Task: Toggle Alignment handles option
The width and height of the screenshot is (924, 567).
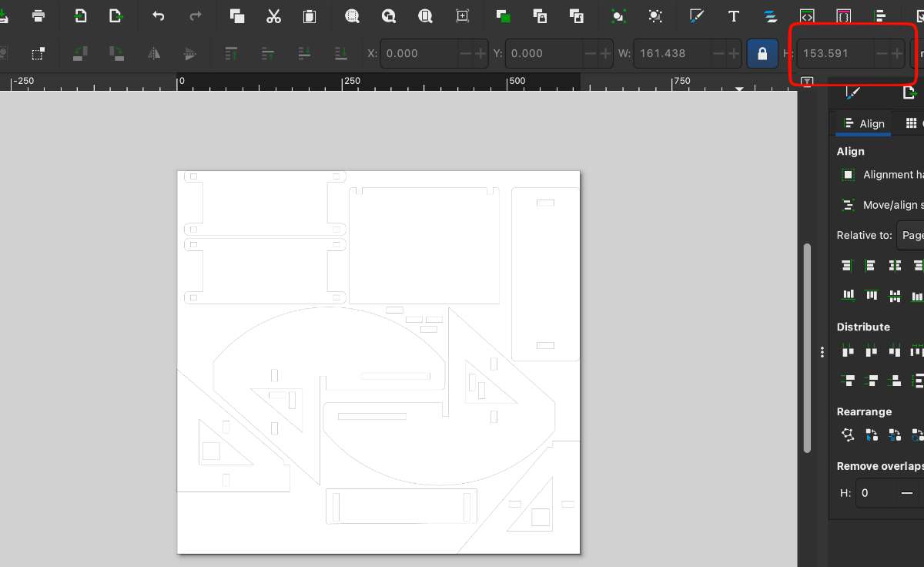Action: [848, 175]
